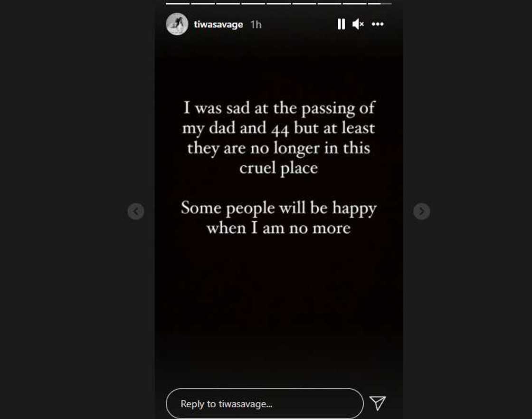
Task: Click the third progress bar segment
Action: tap(228, 3)
